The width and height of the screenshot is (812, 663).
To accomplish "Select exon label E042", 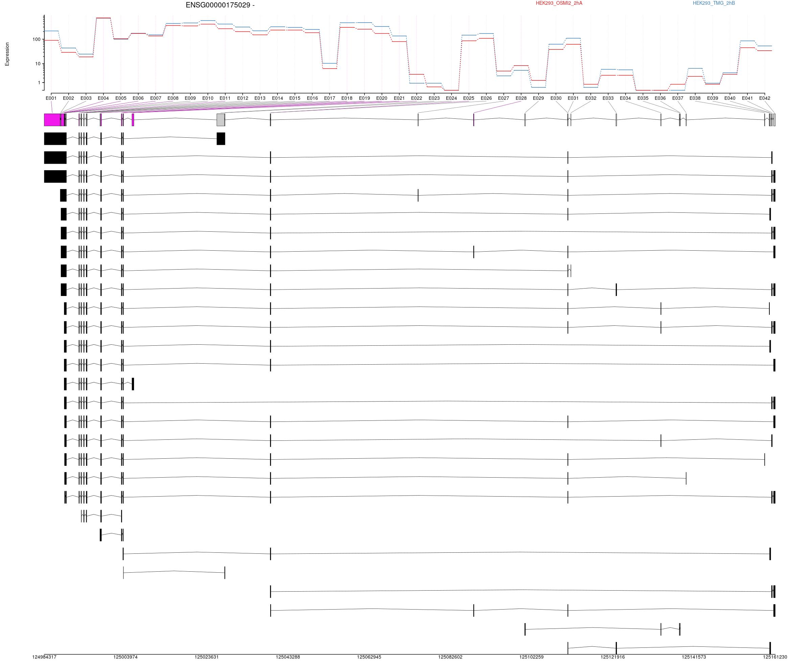I will 765,98.
